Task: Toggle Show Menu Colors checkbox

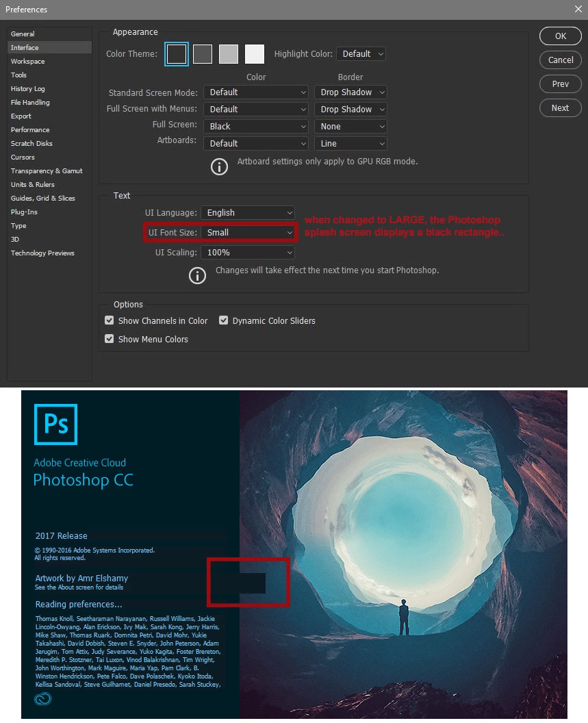Action: coord(110,339)
